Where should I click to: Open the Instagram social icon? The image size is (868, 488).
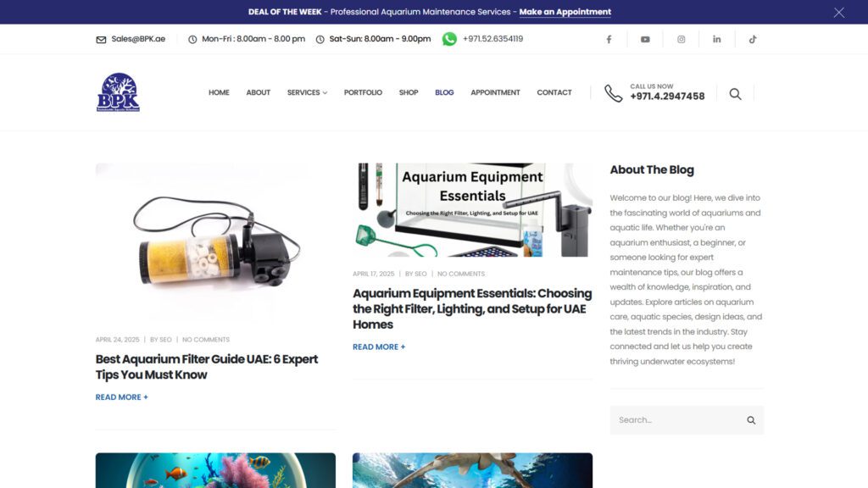[681, 39]
